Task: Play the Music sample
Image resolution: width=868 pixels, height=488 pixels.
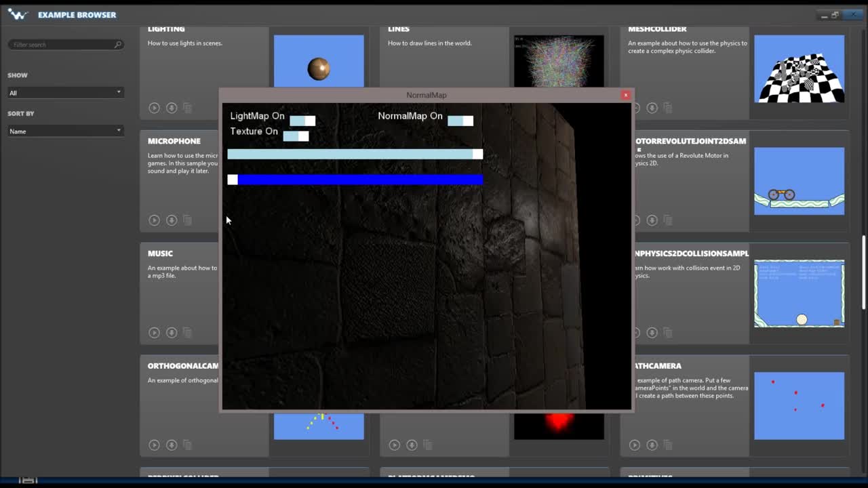Action: coord(154,333)
